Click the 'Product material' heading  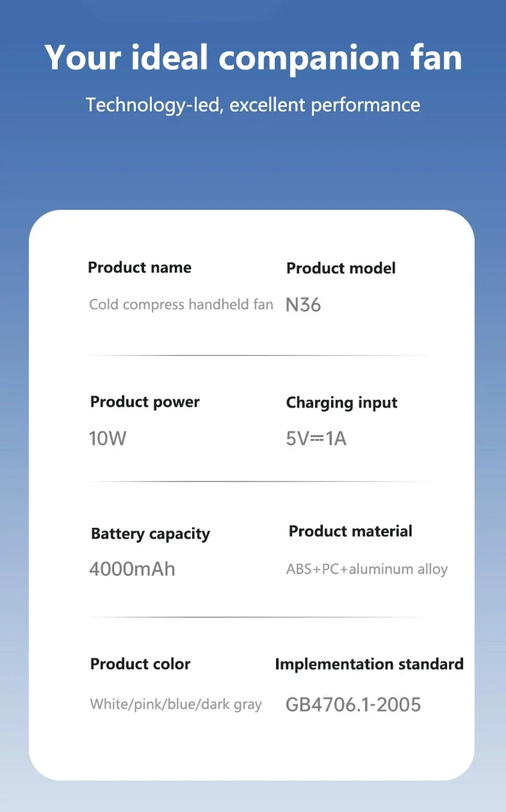pos(350,531)
